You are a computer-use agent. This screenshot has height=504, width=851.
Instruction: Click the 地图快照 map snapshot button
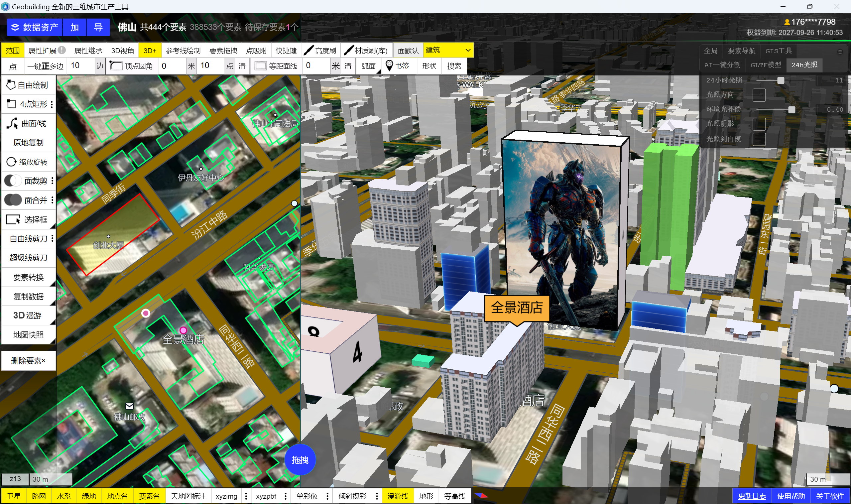point(28,334)
